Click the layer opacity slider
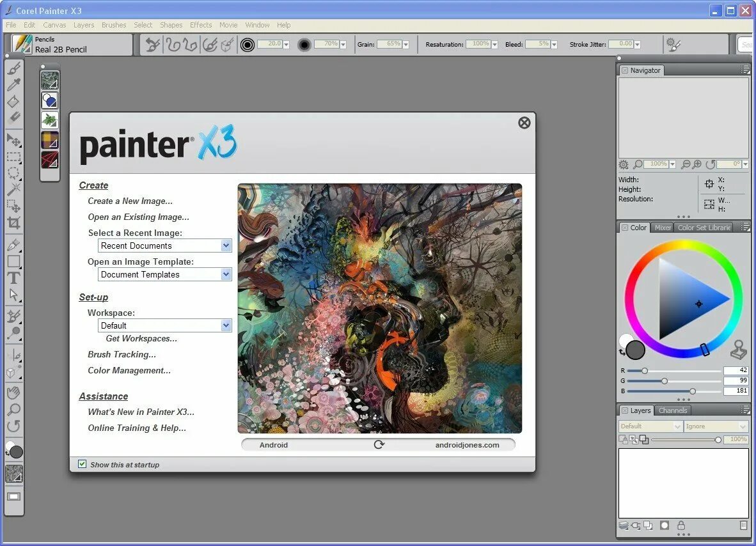Viewport: 756px width, 546px height. coord(686,439)
